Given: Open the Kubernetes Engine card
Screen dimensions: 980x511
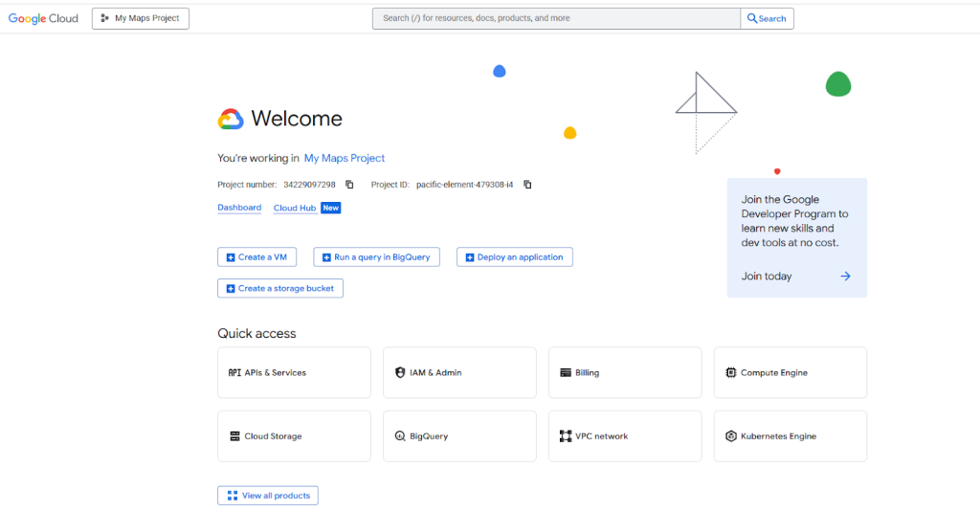Looking at the screenshot, I should coord(791,436).
